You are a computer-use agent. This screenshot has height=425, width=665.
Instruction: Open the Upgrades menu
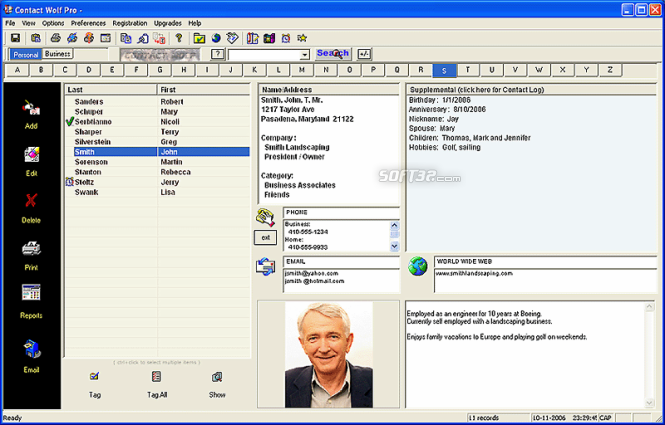(168, 23)
